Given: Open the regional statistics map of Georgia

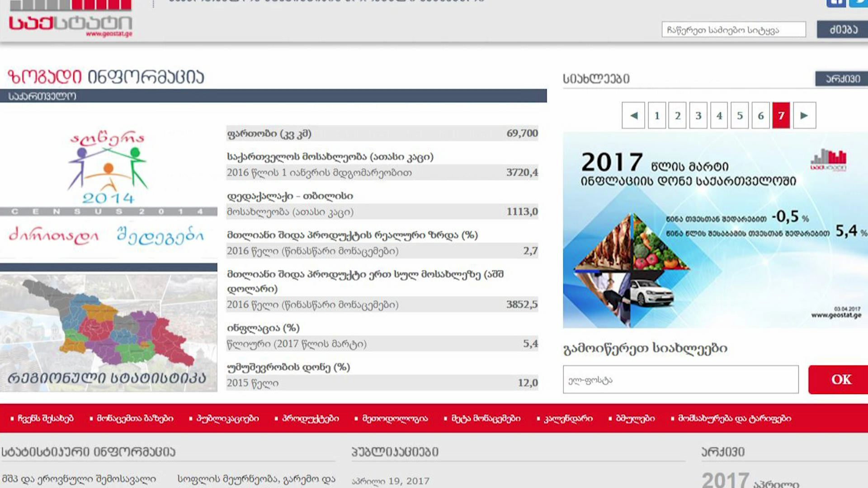Looking at the screenshot, I should coord(108,332).
